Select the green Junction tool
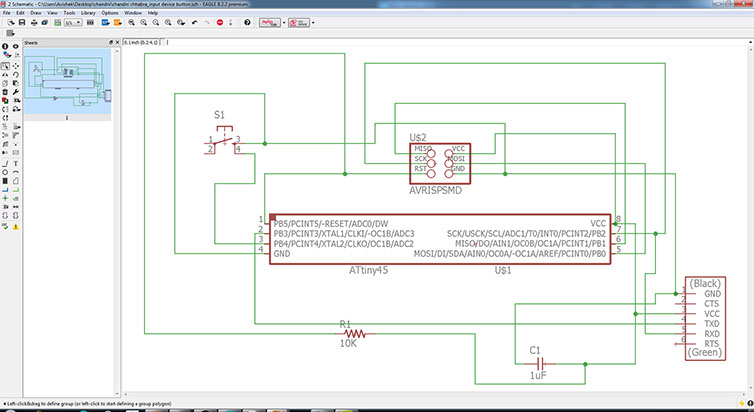The image size is (754, 412). tap(5, 198)
